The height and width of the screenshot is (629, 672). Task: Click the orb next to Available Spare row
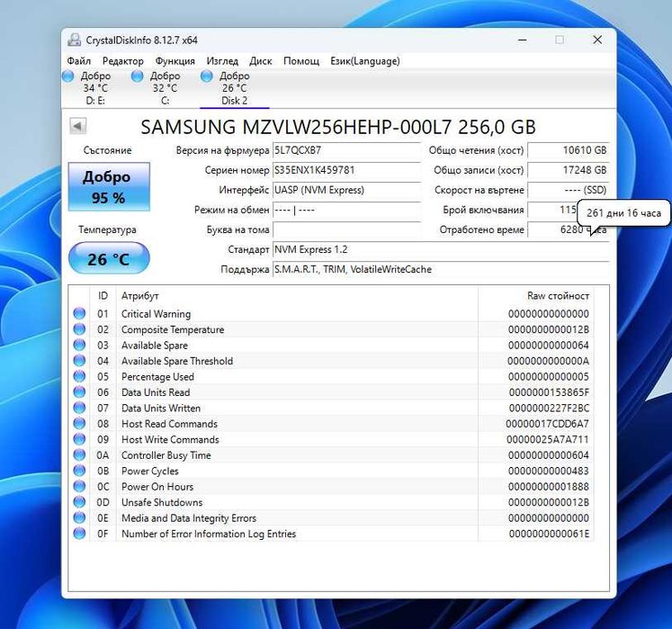(79, 345)
